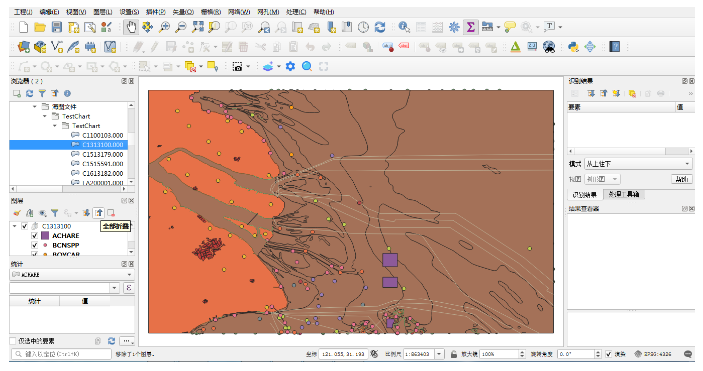Uncheck the ACHARE layer checkbox
This screenshot has width=703, height=371.
pos(35,236)
